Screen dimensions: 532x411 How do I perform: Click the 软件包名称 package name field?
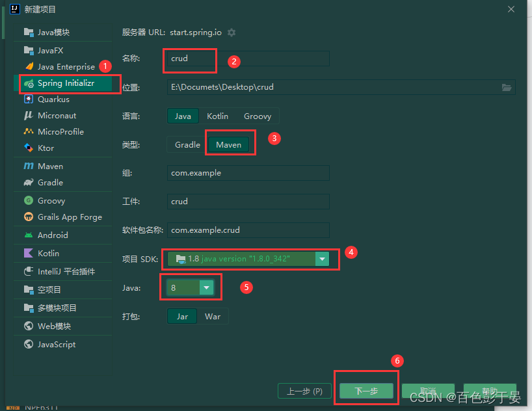(x=248, y=230)
